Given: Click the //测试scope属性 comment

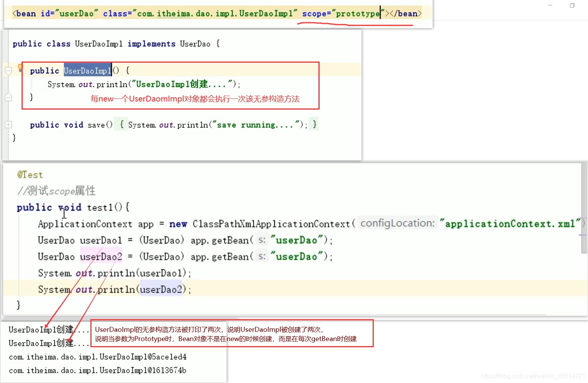Looking at the screenshot, I should click(x=56, y=191).
